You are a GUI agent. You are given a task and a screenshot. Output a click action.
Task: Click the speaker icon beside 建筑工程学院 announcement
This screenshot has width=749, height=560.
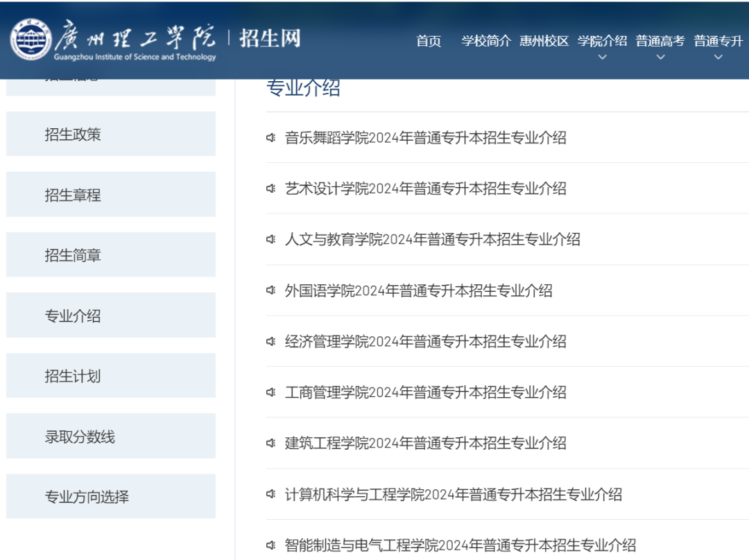(x=271, y=443)
